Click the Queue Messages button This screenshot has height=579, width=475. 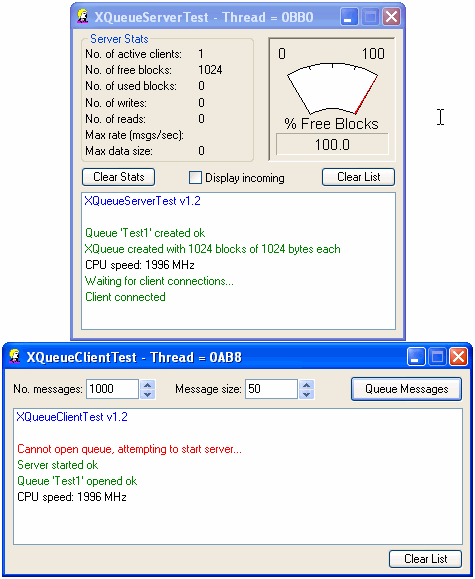[406, 389]
